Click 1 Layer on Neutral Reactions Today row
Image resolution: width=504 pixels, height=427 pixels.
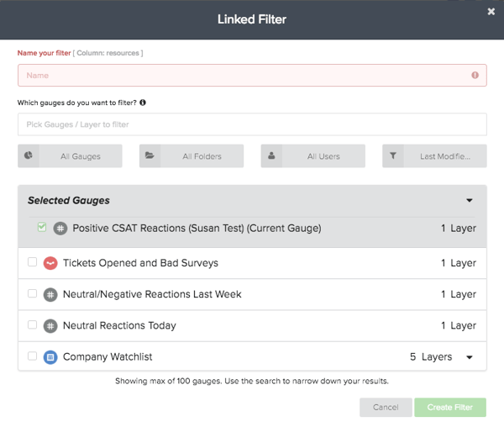pyautogui.click(x=459, y=326)
